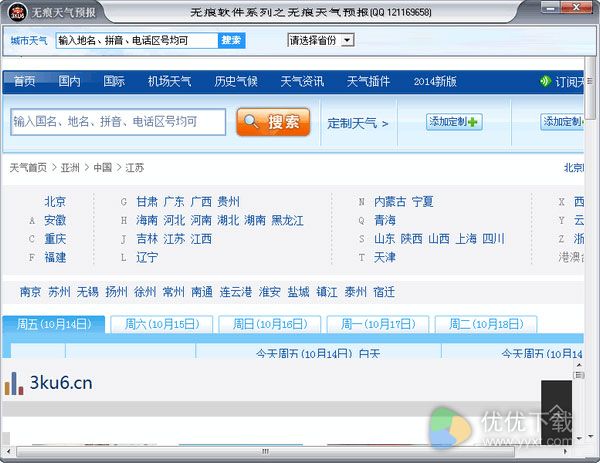Select the 广东 province link

tap(174, 201)
